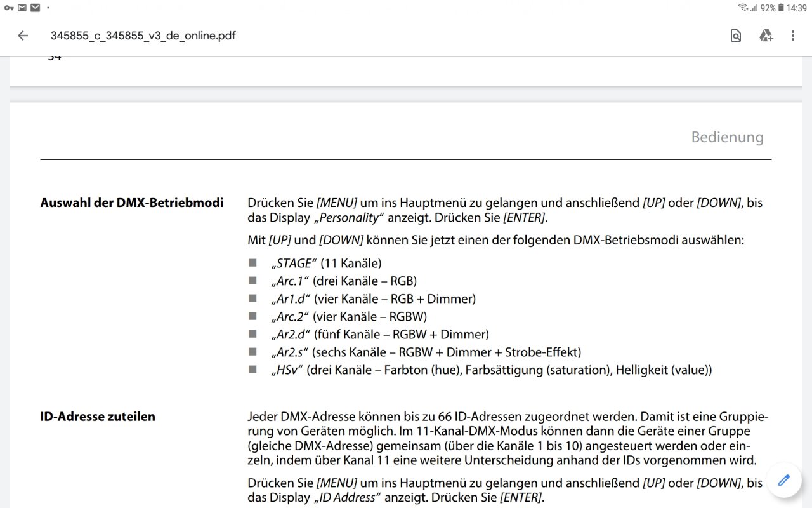Tap the key icon in the status bar

(9, 8)
